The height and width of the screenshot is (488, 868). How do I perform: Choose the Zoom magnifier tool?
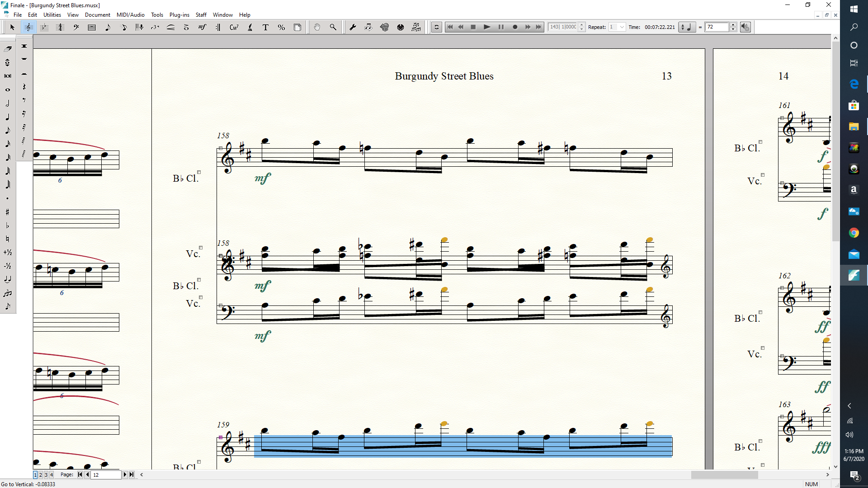tap(333, 27)
